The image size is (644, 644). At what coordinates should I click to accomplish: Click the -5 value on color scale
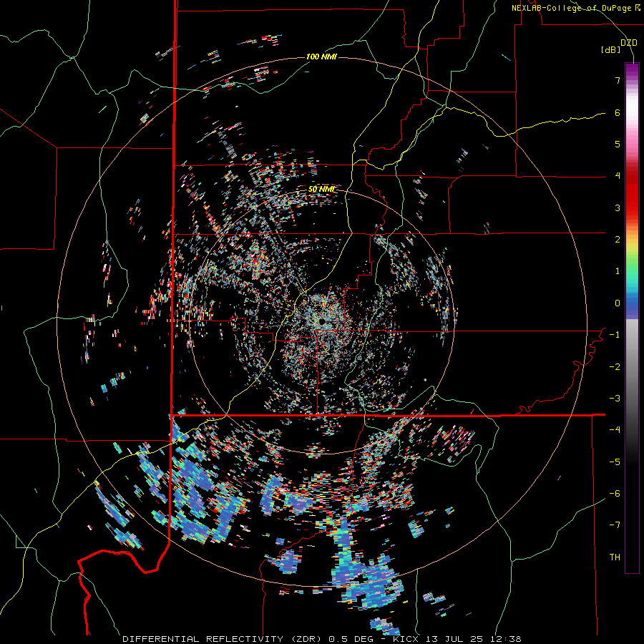click(x=615, y=462)
